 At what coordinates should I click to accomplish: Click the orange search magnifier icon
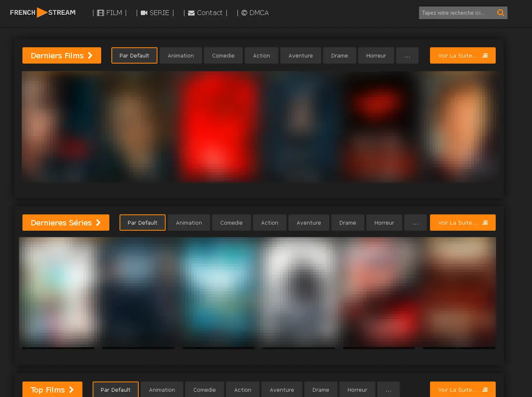click(x=501, y=13)
